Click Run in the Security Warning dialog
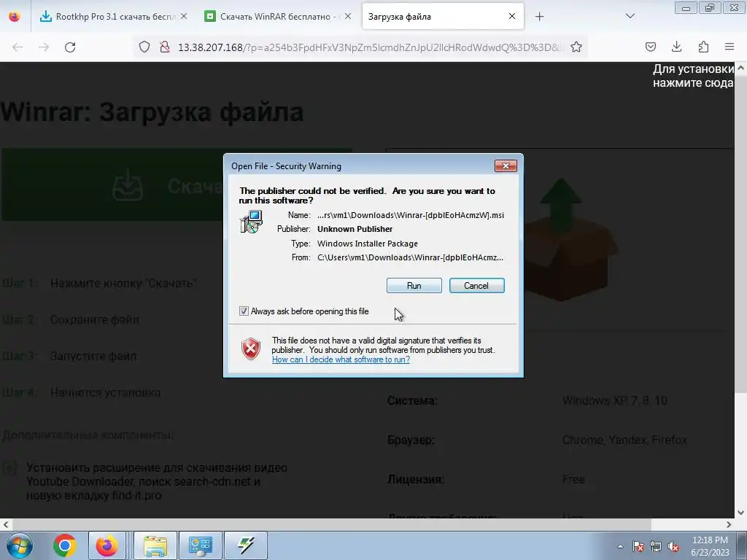 pyautogui.click(x=414, y=286)
